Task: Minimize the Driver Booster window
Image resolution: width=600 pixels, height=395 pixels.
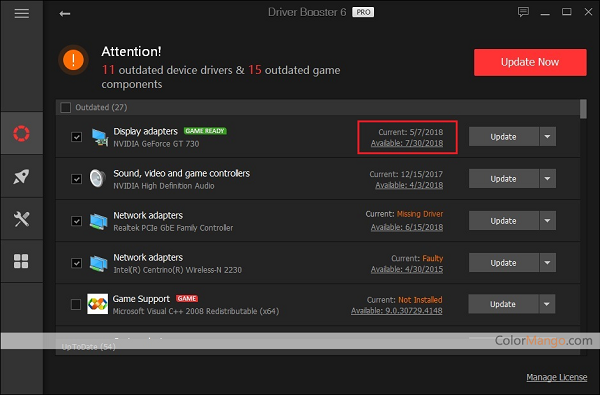Action: [545, 13]
